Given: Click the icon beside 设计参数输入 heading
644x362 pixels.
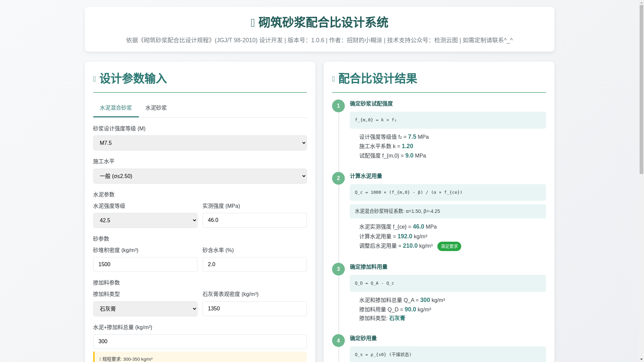Looking at the screenshot, I should coord(95,79).
